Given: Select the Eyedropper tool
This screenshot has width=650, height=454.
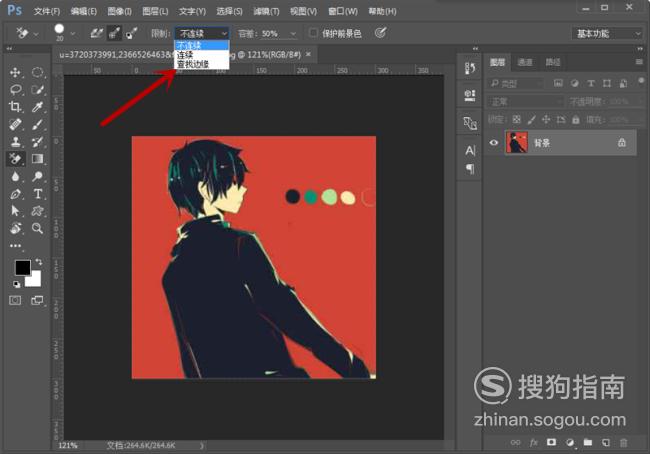Looking at the screenshot, I should tap(37, 107).
